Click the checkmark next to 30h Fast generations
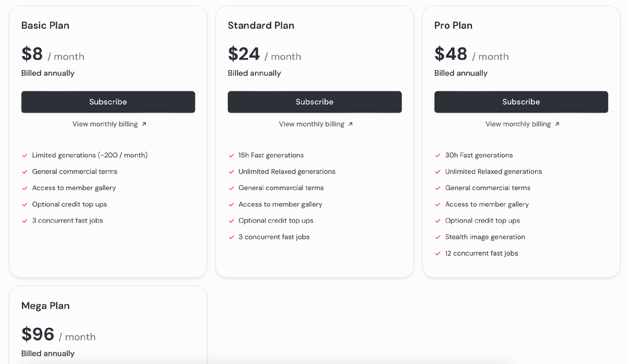The width and height of the screenshot is (627, 364). pyautogui.click(x=438, y=156)
